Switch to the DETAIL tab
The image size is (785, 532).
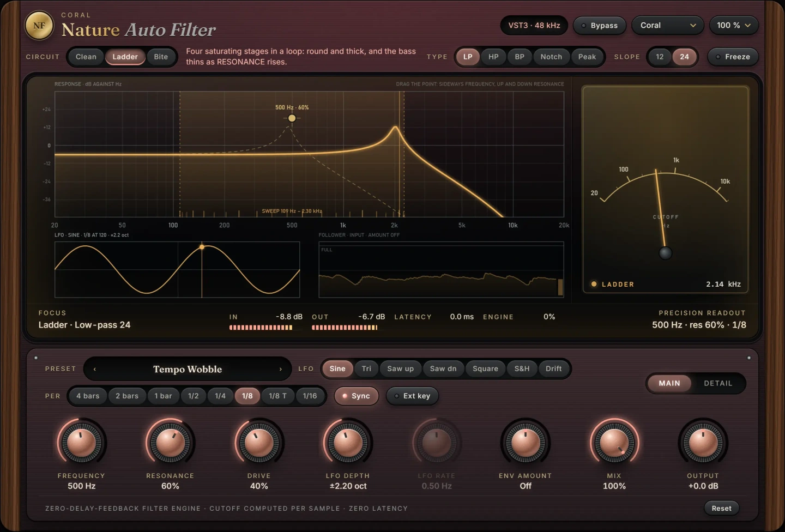click(x=718, y=383)
